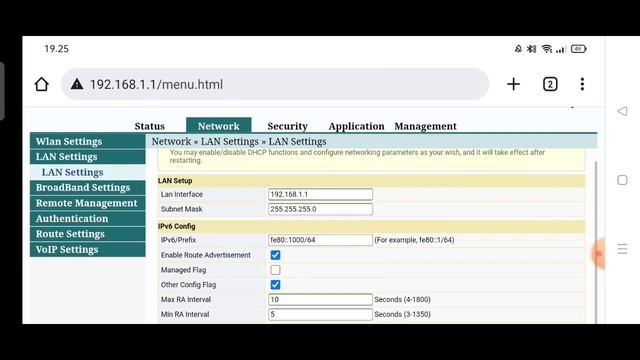Select the LAN Settings sub-item
640x360 pixels.
[x=88, y=172]
